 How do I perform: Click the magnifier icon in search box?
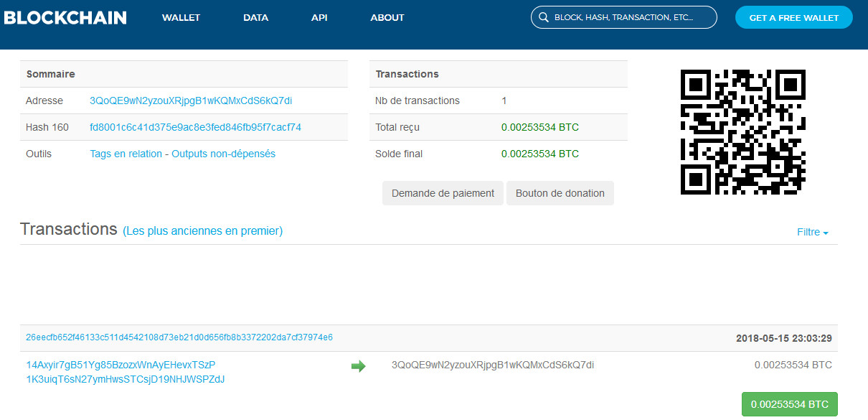point(544,17)
